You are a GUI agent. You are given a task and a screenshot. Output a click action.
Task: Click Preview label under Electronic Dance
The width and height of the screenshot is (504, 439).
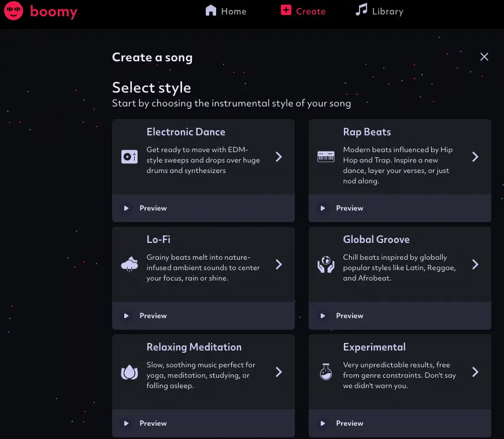(x=153, y=208)
